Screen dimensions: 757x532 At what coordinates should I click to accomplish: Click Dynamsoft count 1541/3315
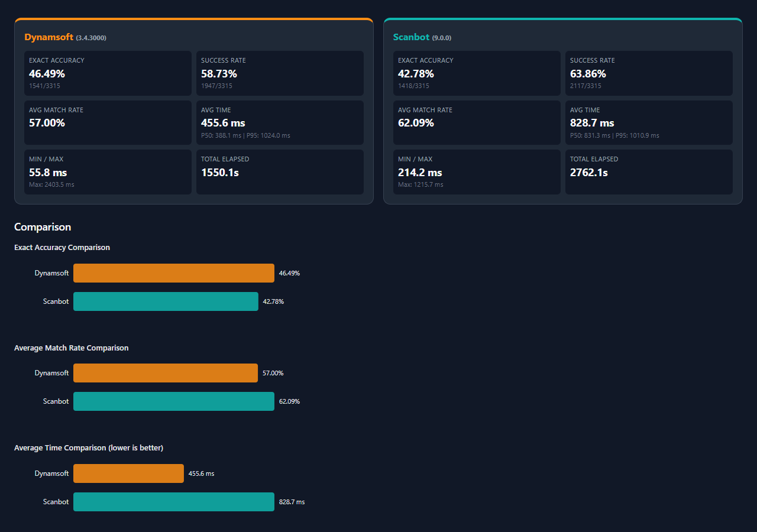coord(44,86)
